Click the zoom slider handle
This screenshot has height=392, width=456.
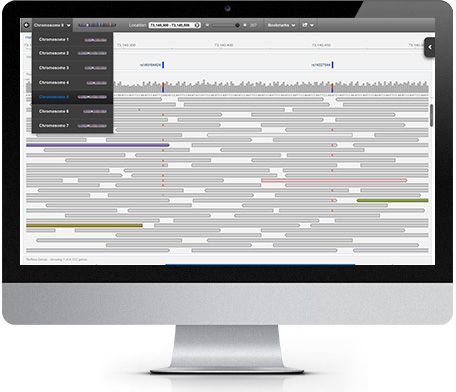[237, 25]
